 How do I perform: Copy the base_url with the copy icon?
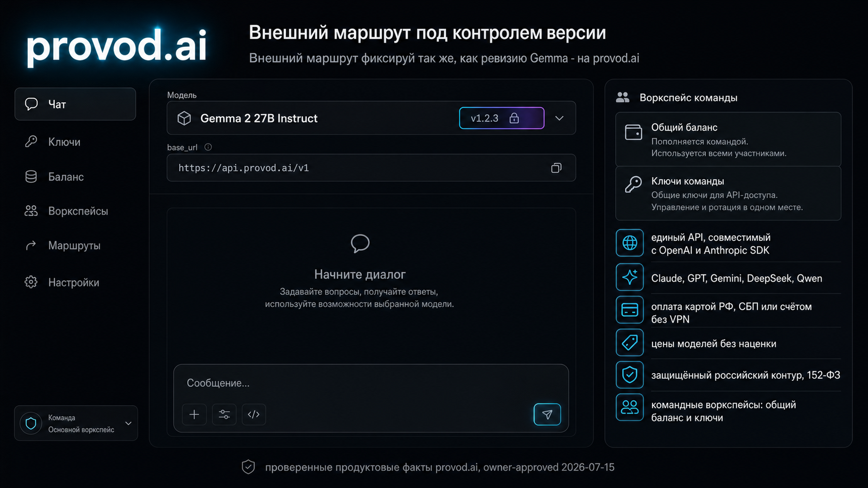(x=556, y=168)
